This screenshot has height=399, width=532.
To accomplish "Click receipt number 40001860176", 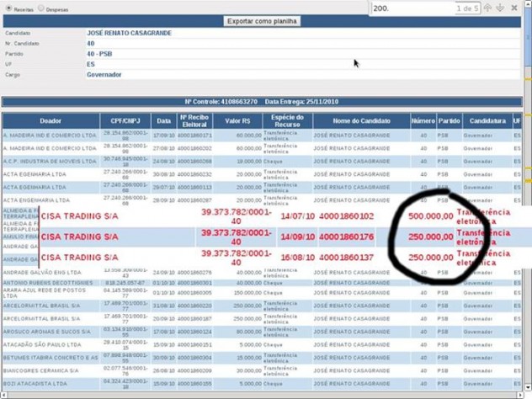I will point(347,237).
